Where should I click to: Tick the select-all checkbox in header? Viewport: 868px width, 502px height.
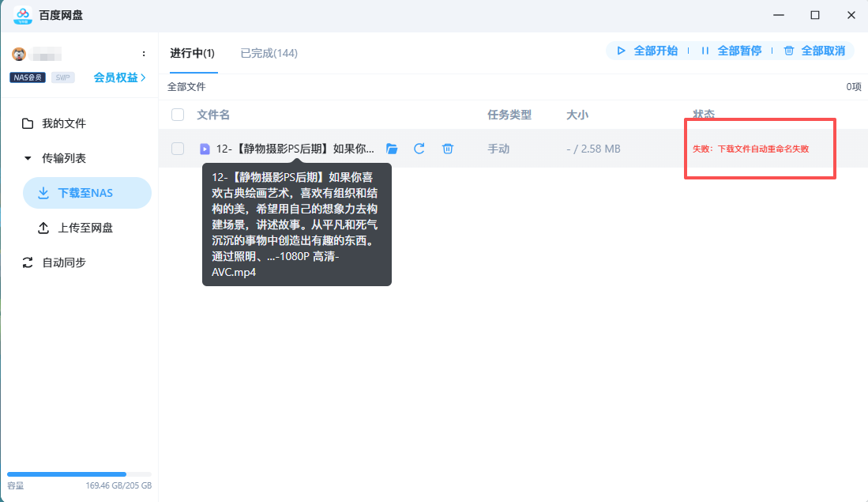178,115
